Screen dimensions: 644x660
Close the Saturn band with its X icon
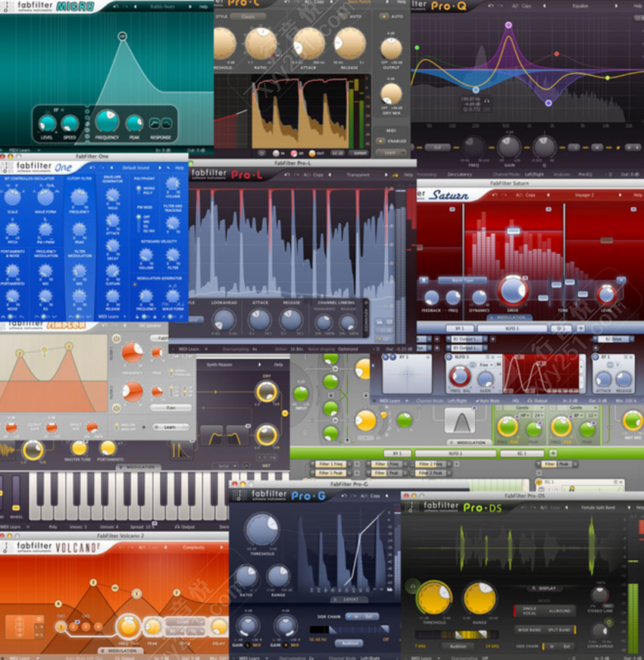point(621,280)
